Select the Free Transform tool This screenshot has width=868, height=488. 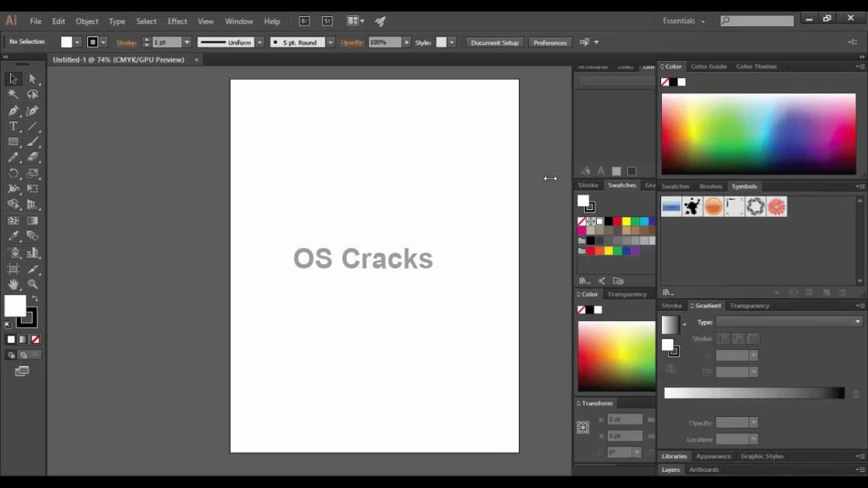[33, 189]
